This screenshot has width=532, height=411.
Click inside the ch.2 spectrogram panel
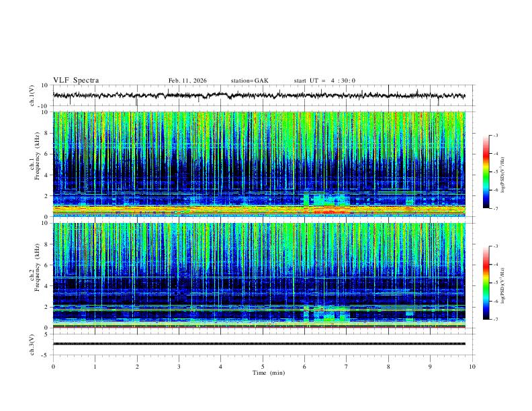259,275
